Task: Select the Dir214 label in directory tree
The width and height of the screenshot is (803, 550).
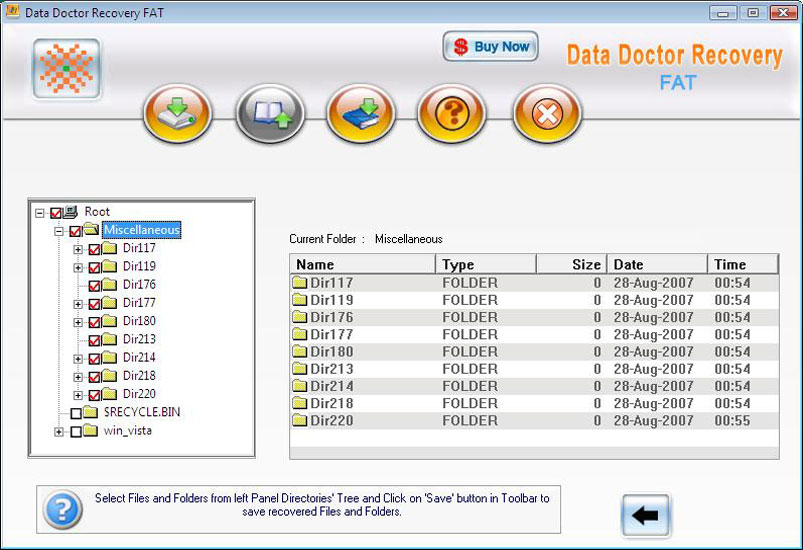Action: coord(139,357)
